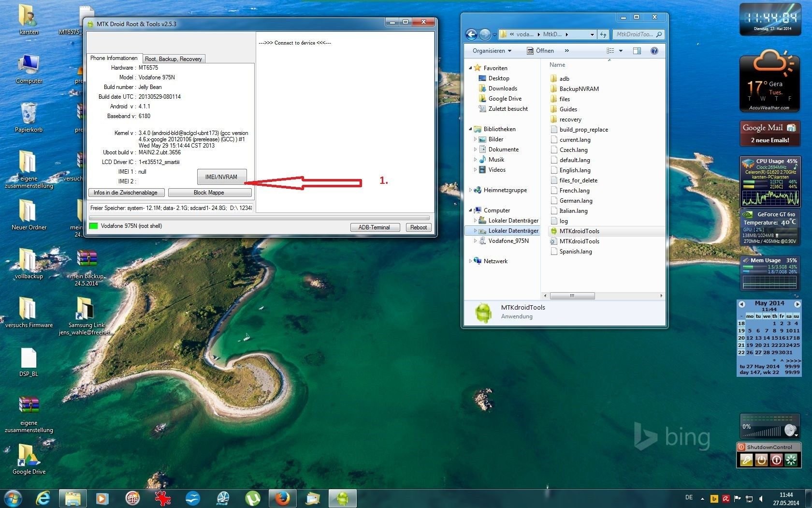Viewport: 812px width, 508px height.
Task: Click the red shutdown icon in ShutdownControl
Action: (x=776, y=460)
